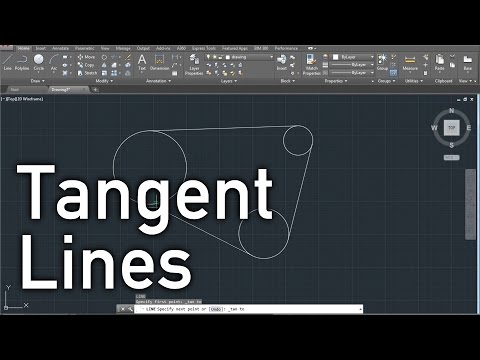Click the viewport controls label Top 2D Wireframe
The image size is (480, 360).
click(x=23, y=99)
